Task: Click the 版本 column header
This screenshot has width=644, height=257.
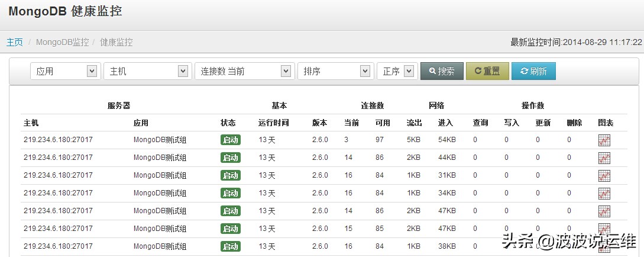Action: [319, 123]
